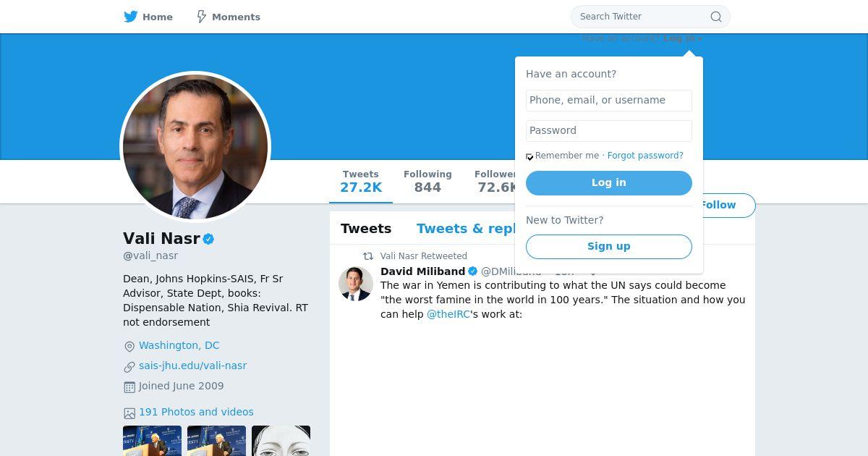Focus the Phone, email, or username field

[609, 101]
